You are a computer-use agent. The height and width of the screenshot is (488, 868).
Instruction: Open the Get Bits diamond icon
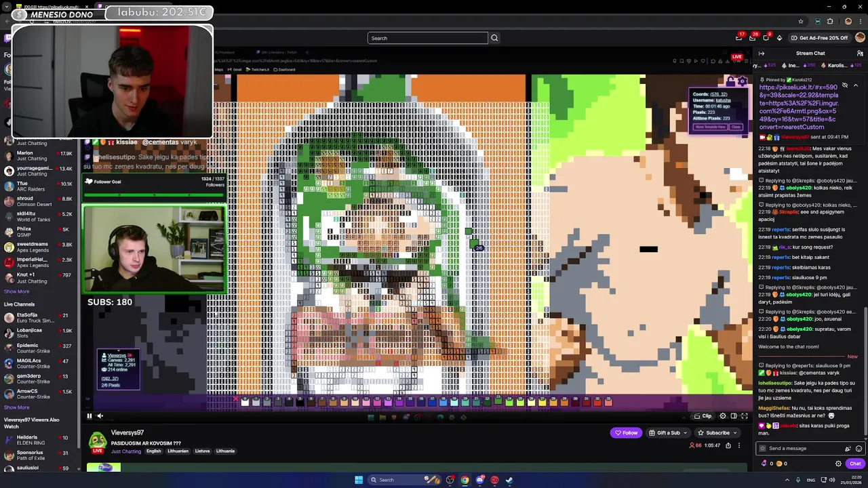click(779, 38)
